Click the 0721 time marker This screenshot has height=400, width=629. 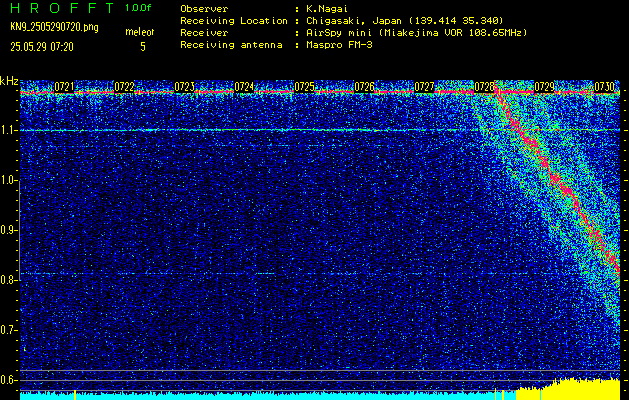click(x=64, y=87)
